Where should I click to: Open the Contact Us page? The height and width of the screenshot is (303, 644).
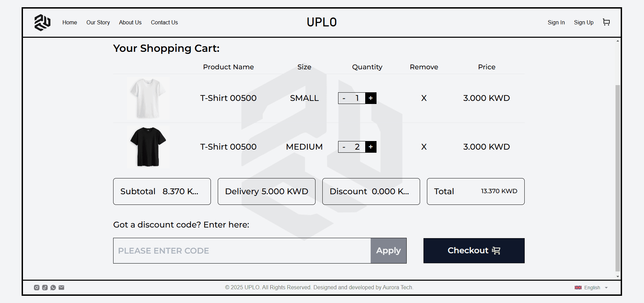[164, 22]
